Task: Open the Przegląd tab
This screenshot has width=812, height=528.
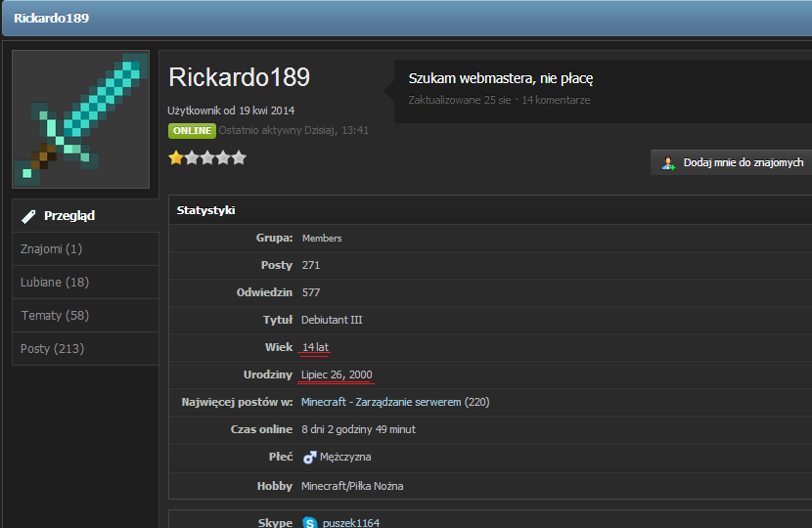Action: click(85, 216)
